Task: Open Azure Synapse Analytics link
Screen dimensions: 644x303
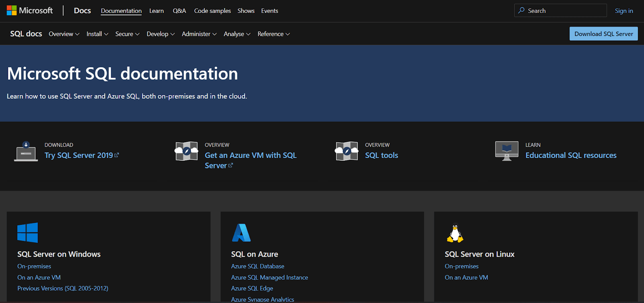Action: point(262,299)
